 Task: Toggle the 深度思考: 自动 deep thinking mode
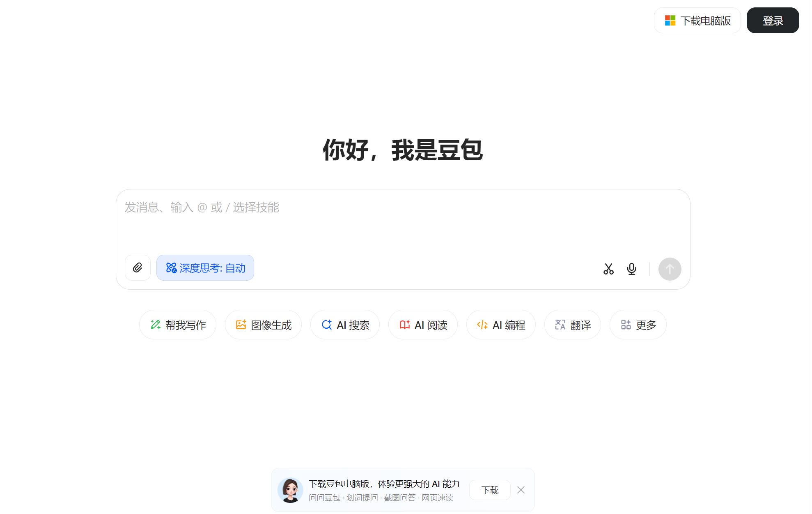(205, 268)
